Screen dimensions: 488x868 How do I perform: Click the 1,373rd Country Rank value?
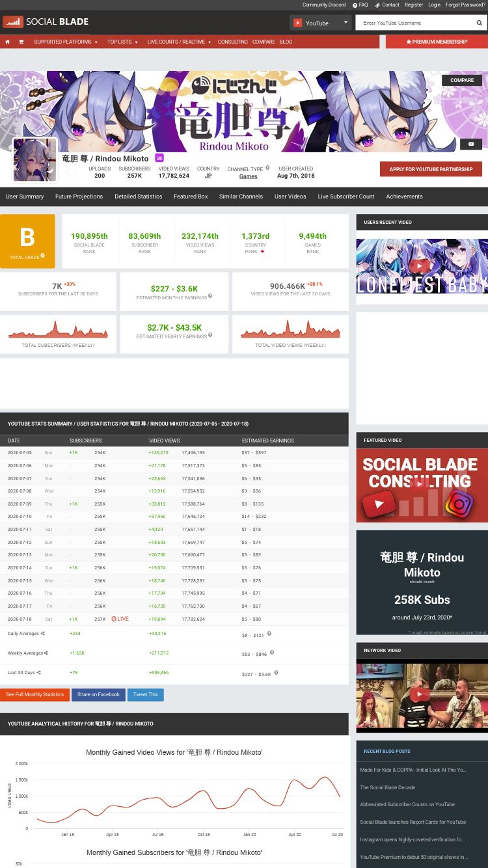(x=256, y=236)
